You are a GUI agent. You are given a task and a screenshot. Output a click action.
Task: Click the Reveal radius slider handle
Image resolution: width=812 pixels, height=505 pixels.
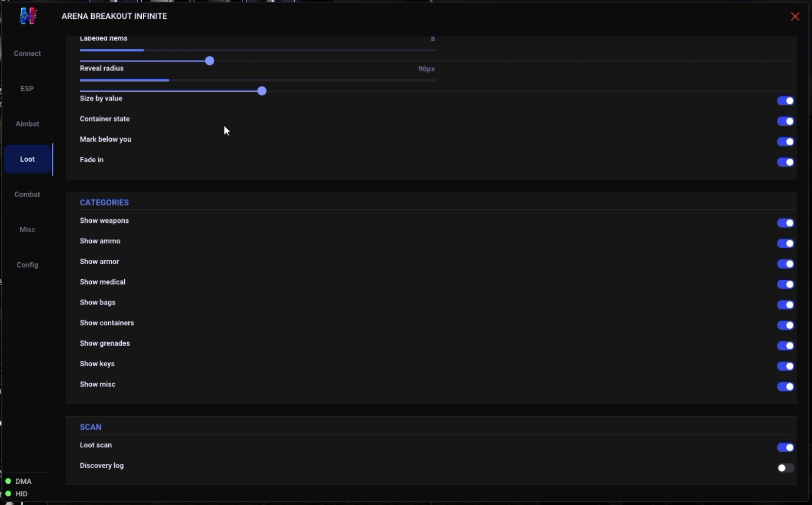[262, 91]
